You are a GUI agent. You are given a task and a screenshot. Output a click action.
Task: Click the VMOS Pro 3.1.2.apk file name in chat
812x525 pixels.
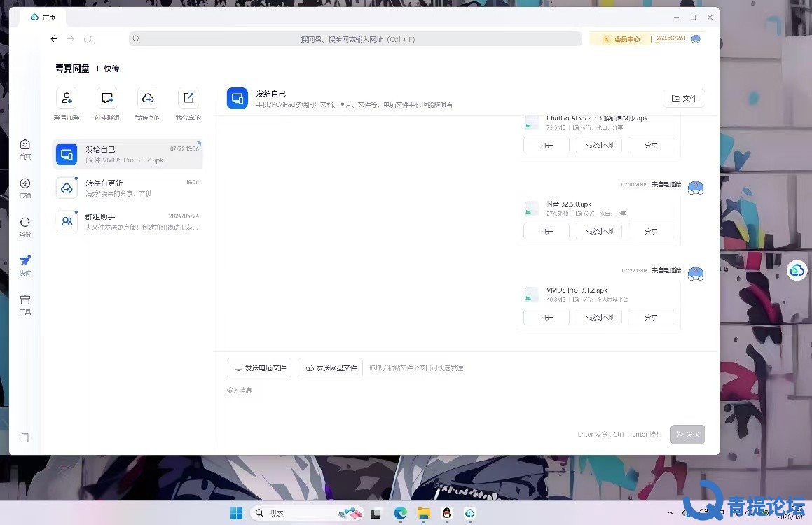[577, 290]
